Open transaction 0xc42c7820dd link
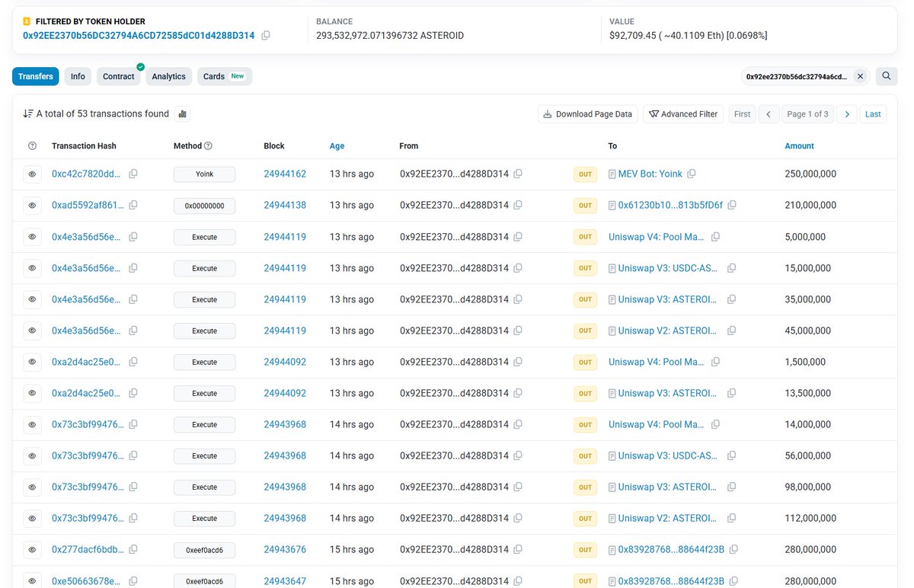The height and width of the screenshot is (588, 914). 86,174
